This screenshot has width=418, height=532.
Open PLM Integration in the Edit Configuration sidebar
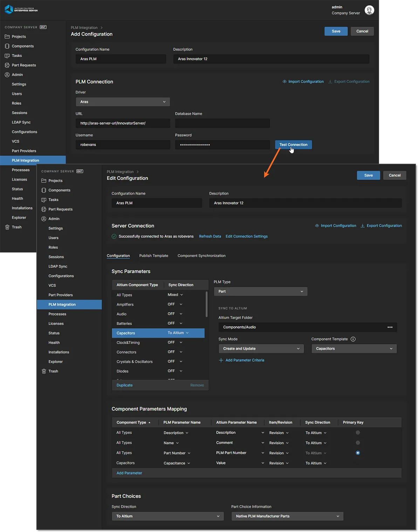coord(69,304)
